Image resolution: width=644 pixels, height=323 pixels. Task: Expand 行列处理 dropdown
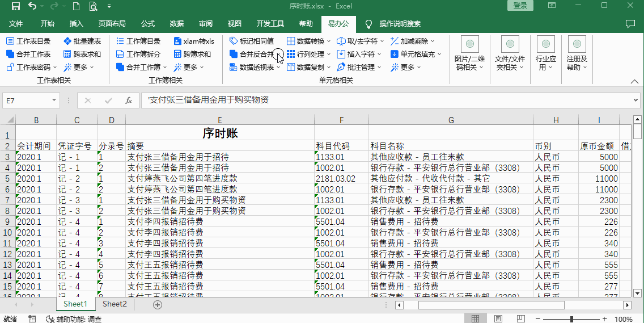point(329,54)
